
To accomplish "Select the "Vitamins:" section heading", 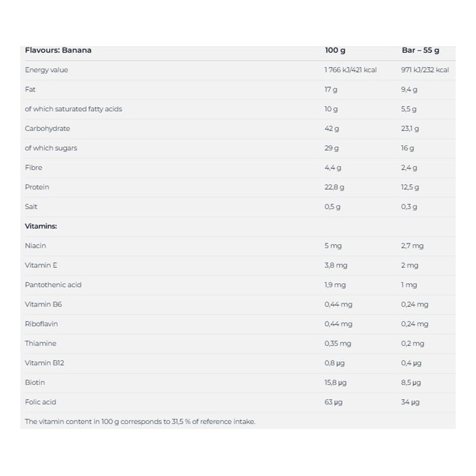I will 40,226.
